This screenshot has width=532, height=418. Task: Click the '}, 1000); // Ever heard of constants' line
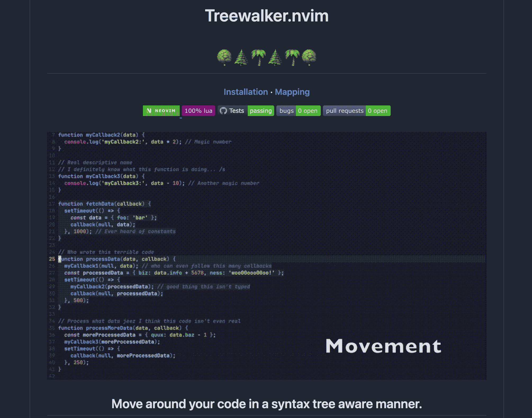click(120, 232)
